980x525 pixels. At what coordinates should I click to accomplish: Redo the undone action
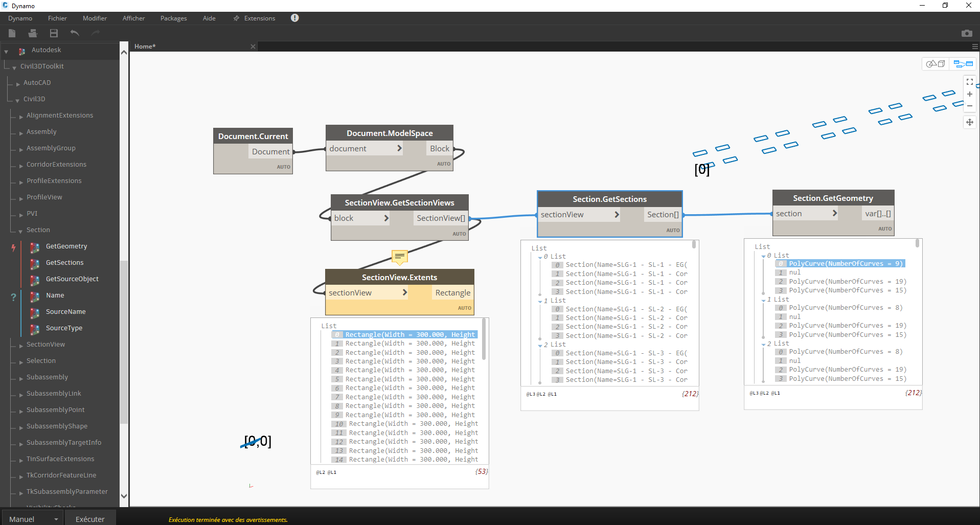(x=95, y=33)
